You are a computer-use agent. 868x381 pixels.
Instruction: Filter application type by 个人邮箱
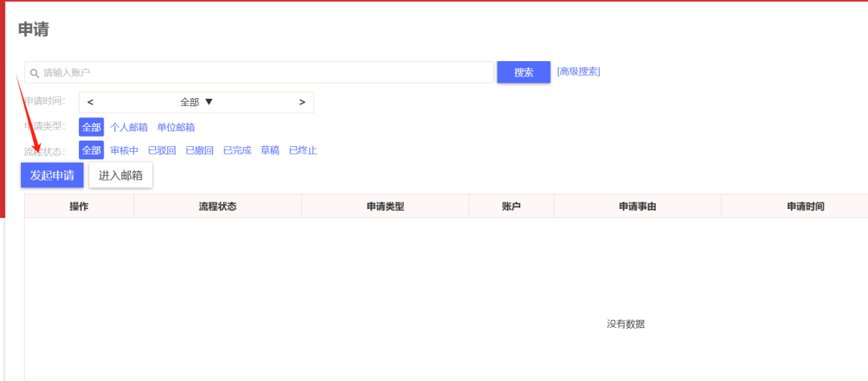[x=129, y=127]
